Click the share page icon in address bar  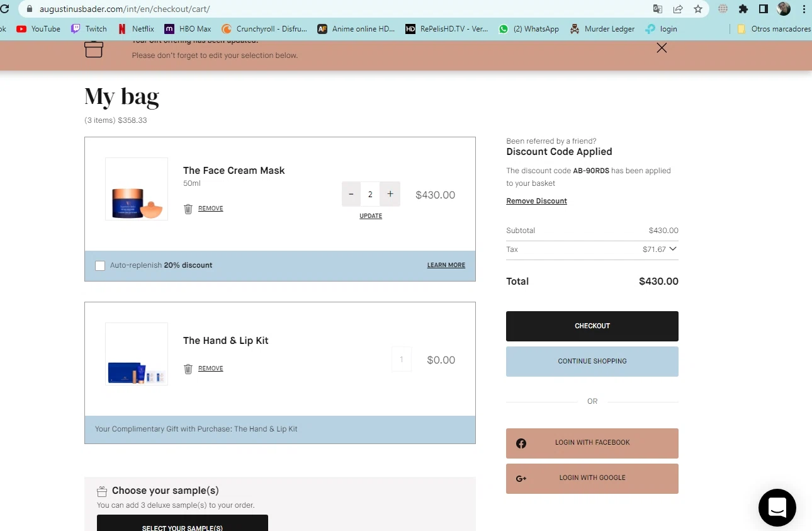coord(678,9)
